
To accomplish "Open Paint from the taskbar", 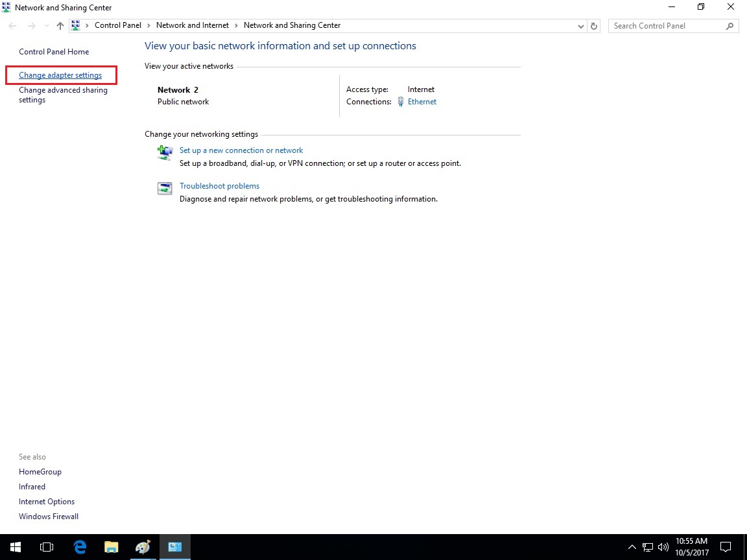I will pyautogui.click(x=143, y=547).
